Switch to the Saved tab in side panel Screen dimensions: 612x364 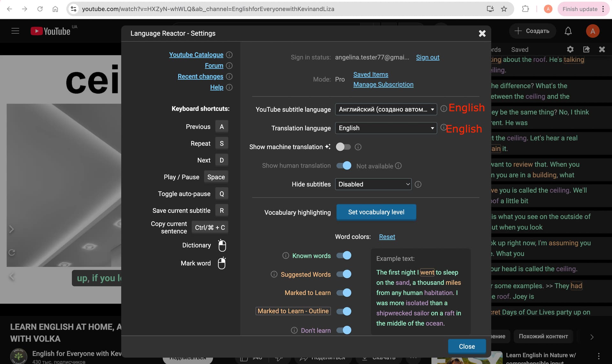click(520, 50)
